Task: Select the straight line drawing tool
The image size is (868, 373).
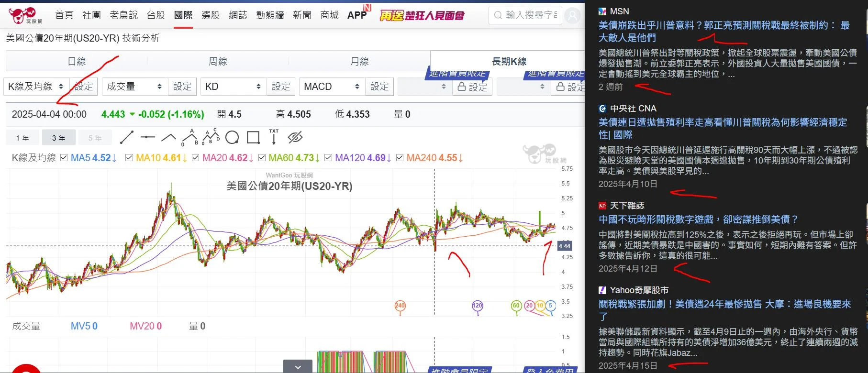Action: (x=127, y=137)
